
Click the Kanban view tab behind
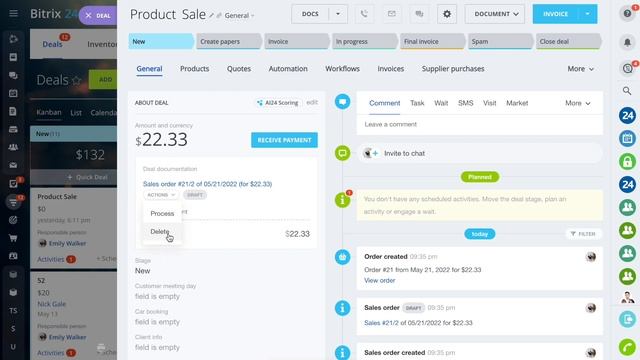click(49, 112)
